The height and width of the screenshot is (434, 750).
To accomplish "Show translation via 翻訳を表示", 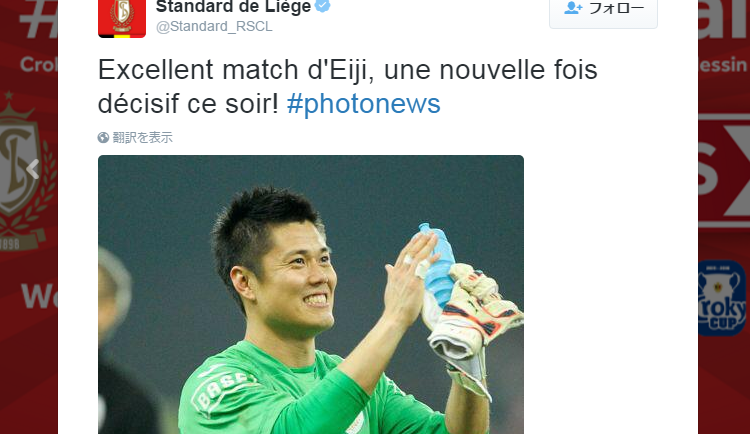I will (142, 138).
